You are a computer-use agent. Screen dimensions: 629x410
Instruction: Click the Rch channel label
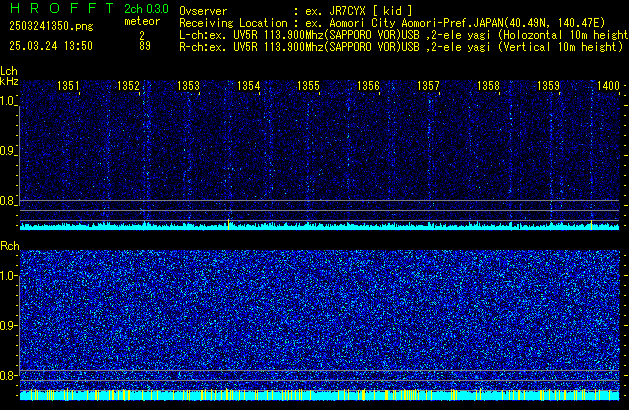10,246
